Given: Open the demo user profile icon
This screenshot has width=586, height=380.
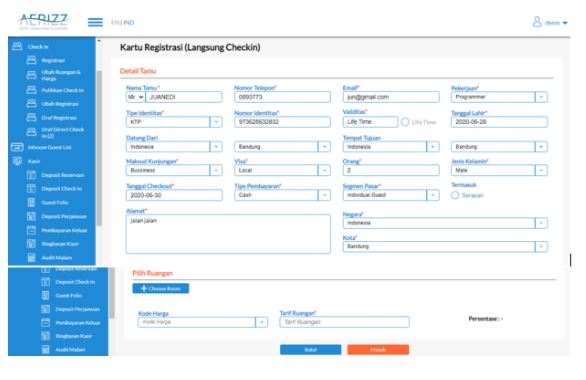Looking at the screenshot, I should [537, 22].
